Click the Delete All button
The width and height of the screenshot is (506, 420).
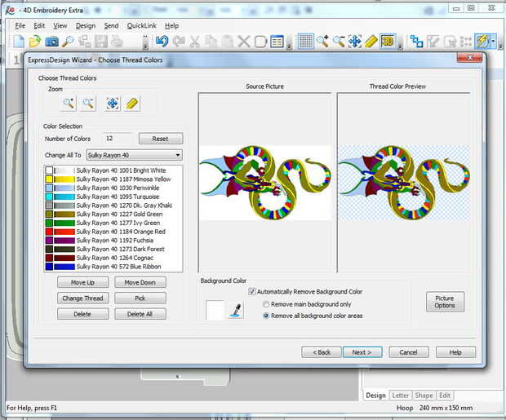[140, 314]
